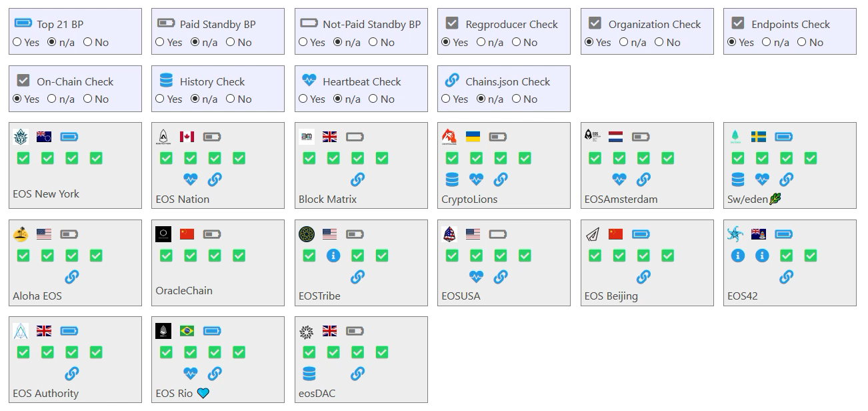Click Block Matrix chains.json link icon
Image resolution: width=868 pixels, height=411 pixels.
pyautogui.click(x=357, y=179)
